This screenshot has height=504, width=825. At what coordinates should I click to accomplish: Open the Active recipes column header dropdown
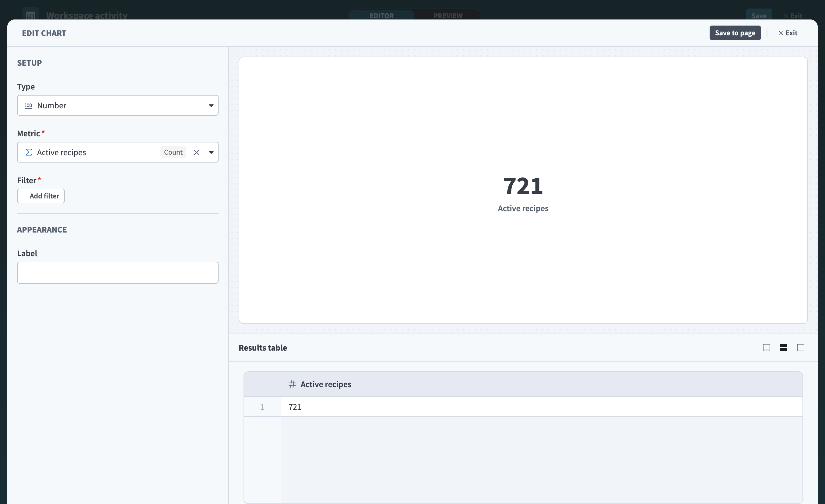pos(326,384)
